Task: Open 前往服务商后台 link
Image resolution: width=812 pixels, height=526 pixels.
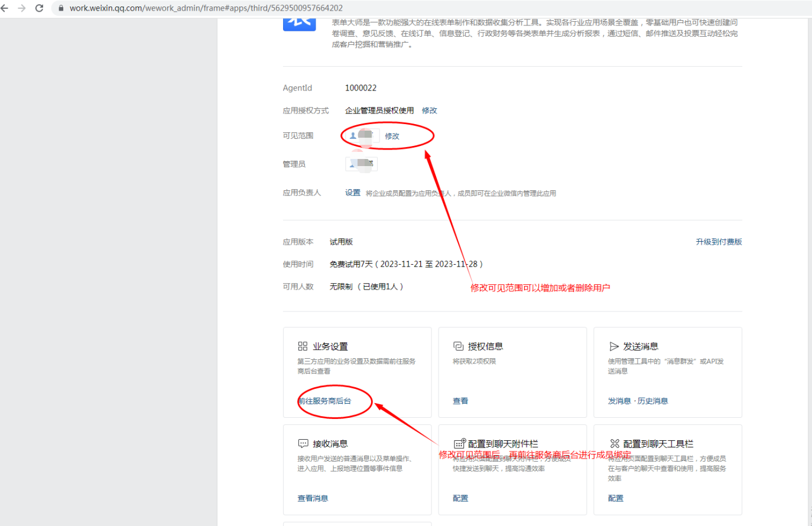Action: pyautogui.click(x=324, y=401)
